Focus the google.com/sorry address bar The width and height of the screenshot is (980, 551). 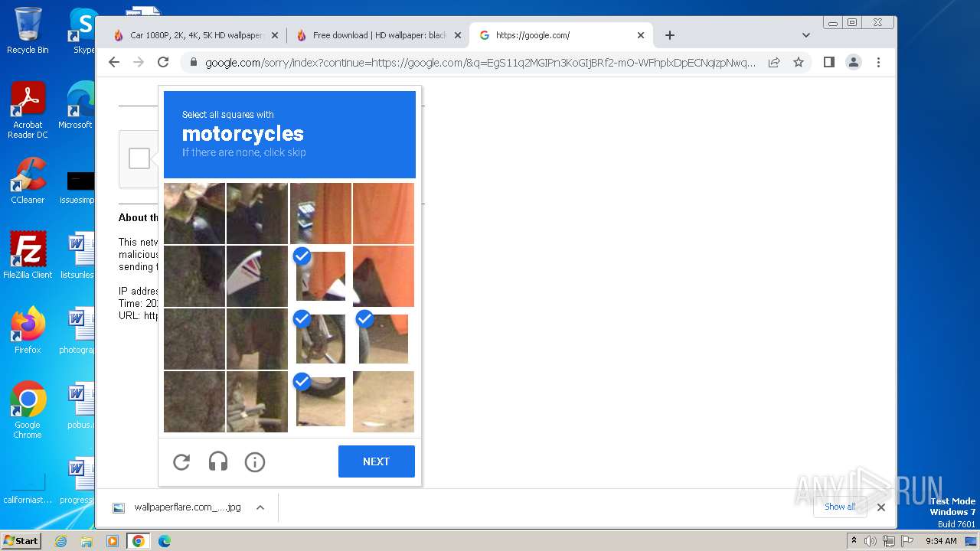(x=480, y=63)
